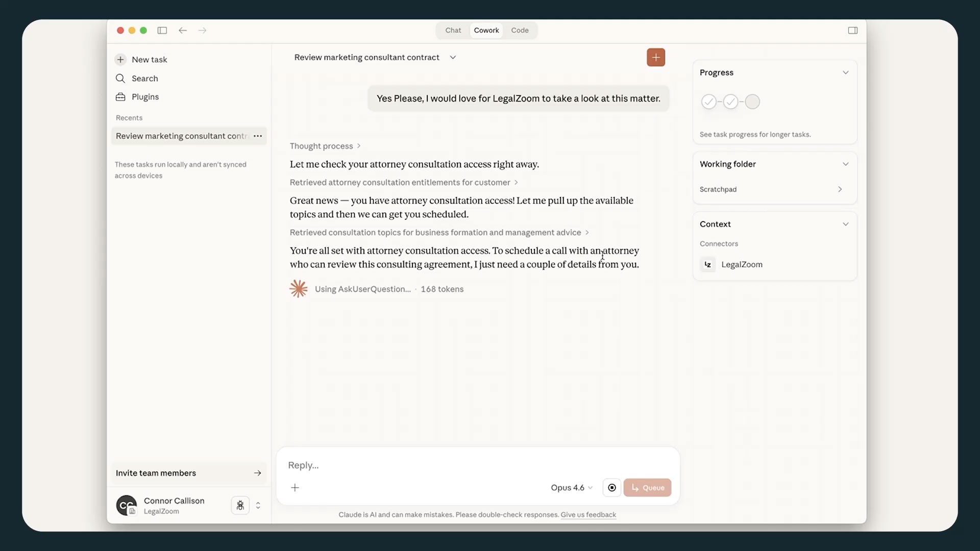The image size is (980, 551).
Task: Click the stop recording circle button
Action: click(611, 488)
